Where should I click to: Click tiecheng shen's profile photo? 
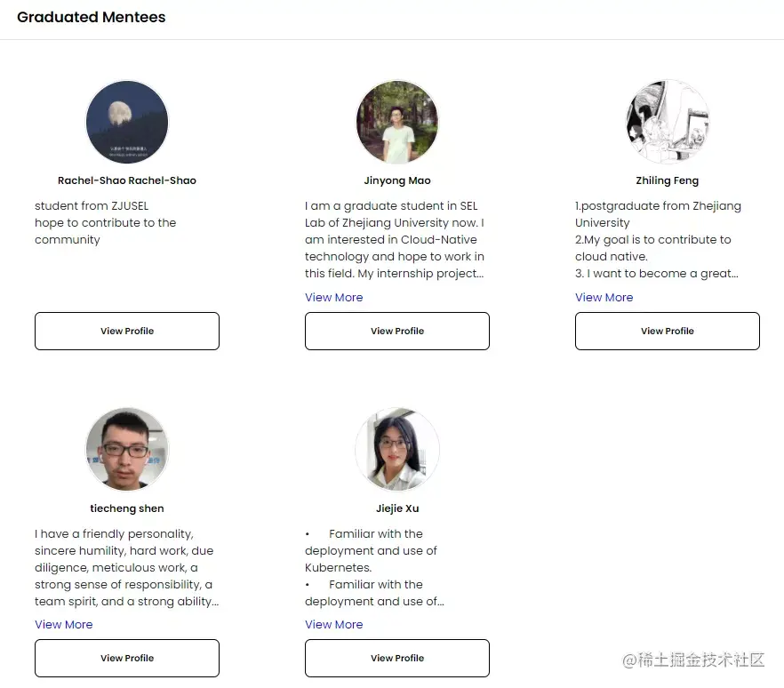[127, 450]
